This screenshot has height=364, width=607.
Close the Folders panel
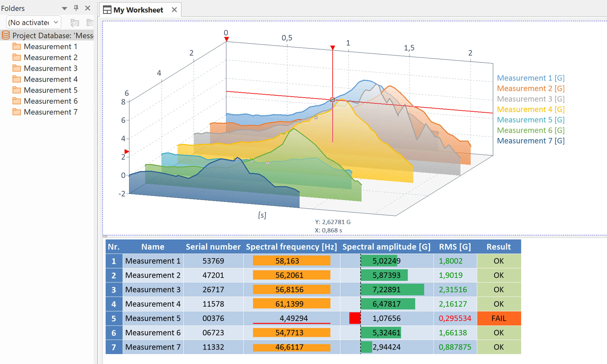pos(88,8)
